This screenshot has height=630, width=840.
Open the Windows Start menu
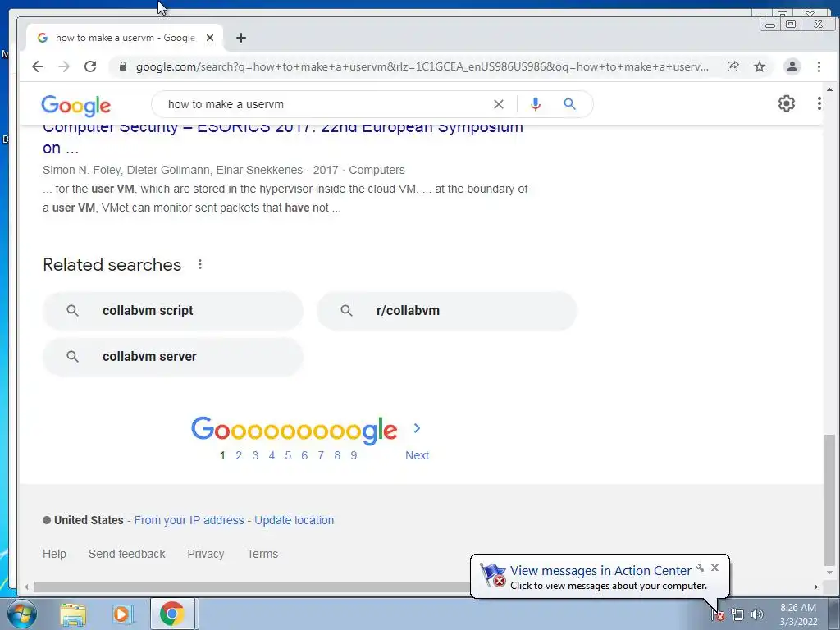(22, 614)
